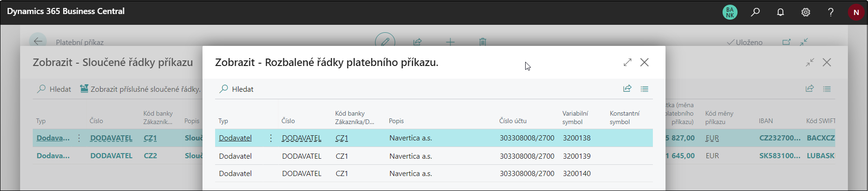Go back from Platební příkaz page
Viewport: 868px width, 191px height.
coord(38,41)
